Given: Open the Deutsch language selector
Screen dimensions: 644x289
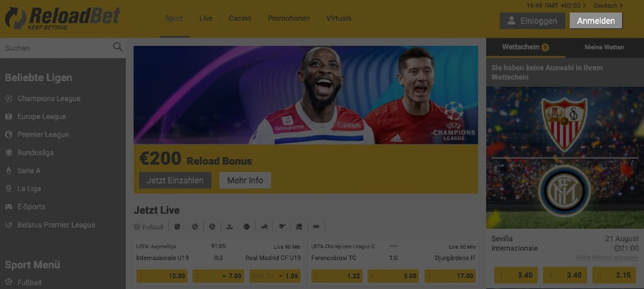Looking at the screenshot, I should point(608,6).
